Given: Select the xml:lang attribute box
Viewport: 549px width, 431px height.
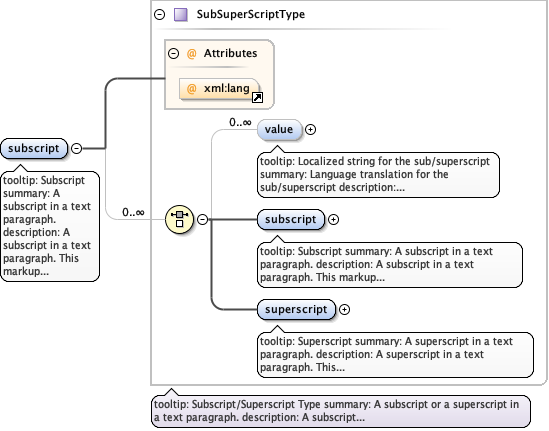Looking at the screenshot, I should coord(220,89).
